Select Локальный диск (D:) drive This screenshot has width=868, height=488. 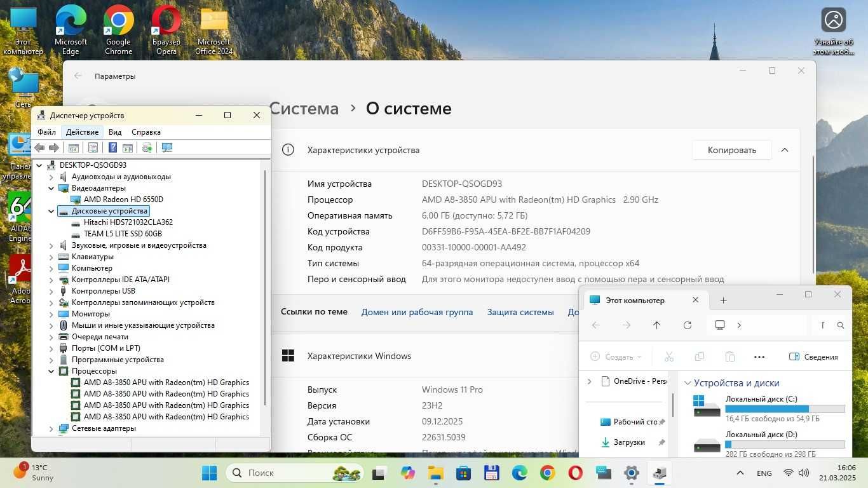[x=769, y=443]
